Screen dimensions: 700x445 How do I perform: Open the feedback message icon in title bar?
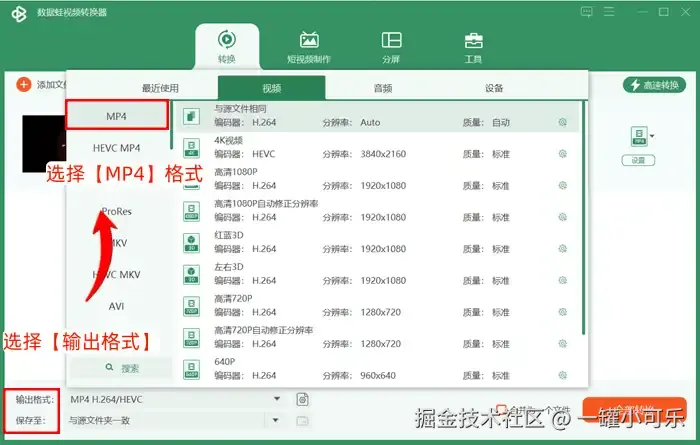587,12
